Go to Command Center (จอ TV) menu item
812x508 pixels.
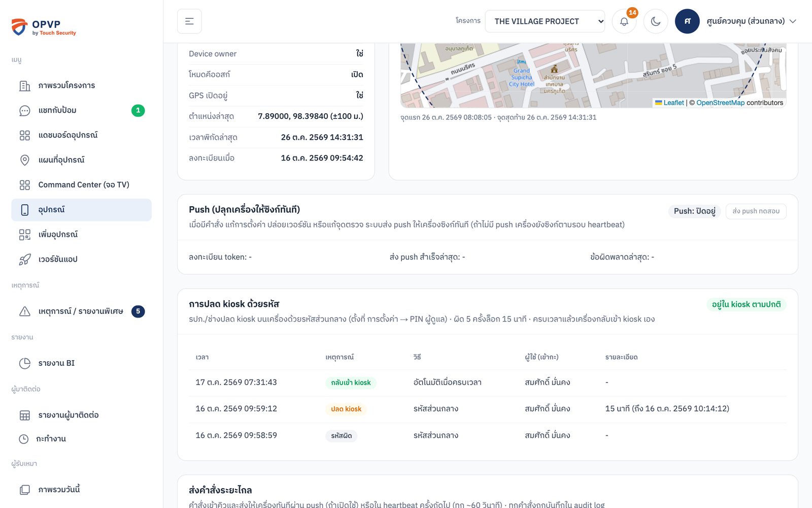[81, 185]
